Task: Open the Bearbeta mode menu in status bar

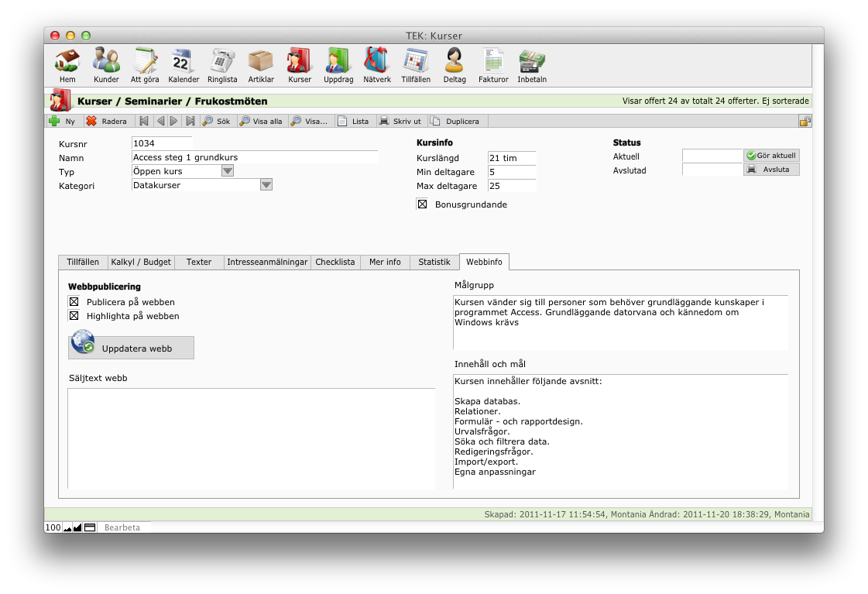Action: tap(122, 527)
